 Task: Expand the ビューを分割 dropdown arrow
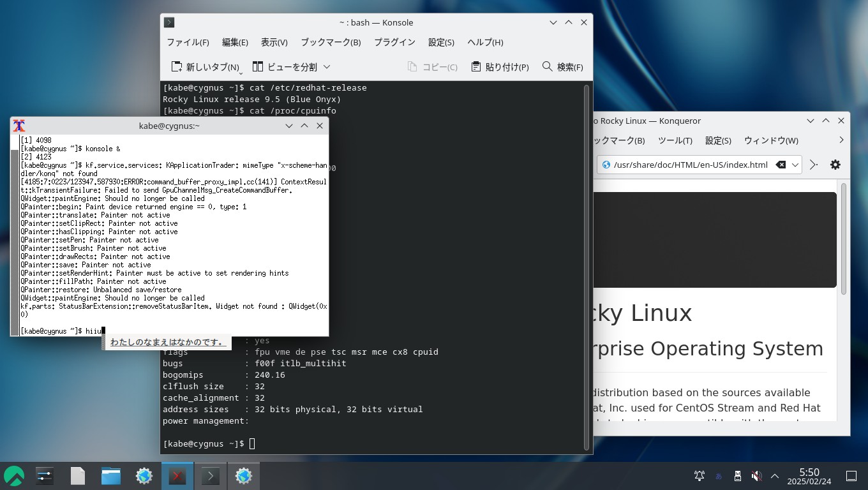pos(327,67)
